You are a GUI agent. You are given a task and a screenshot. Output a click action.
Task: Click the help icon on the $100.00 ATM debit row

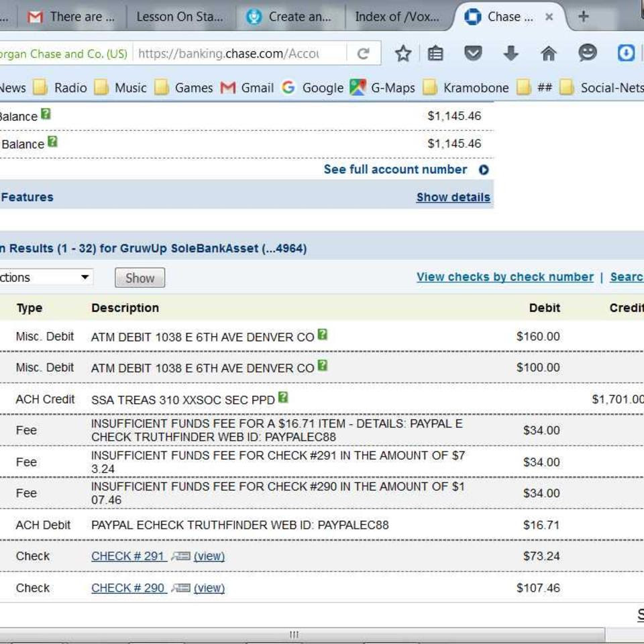[x=323, y=365]
